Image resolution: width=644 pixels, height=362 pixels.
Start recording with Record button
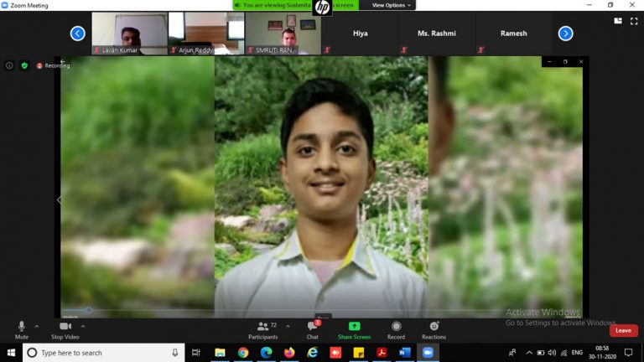click(x=396, y=330)
